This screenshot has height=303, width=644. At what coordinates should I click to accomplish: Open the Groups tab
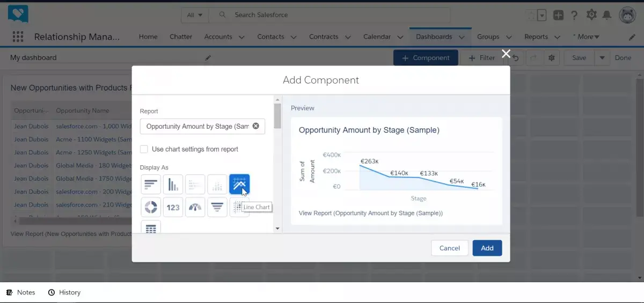488,37
